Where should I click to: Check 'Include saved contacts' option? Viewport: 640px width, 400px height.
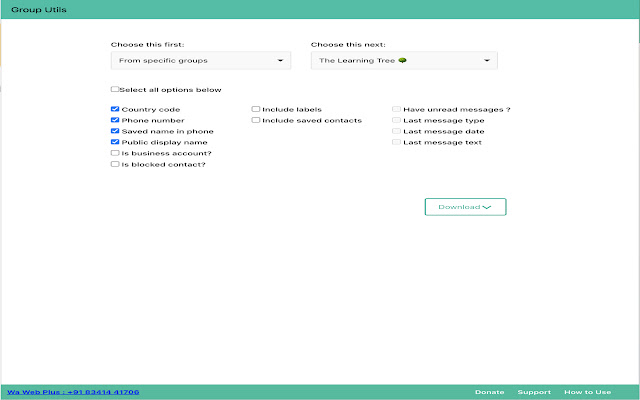coord(256,120)
